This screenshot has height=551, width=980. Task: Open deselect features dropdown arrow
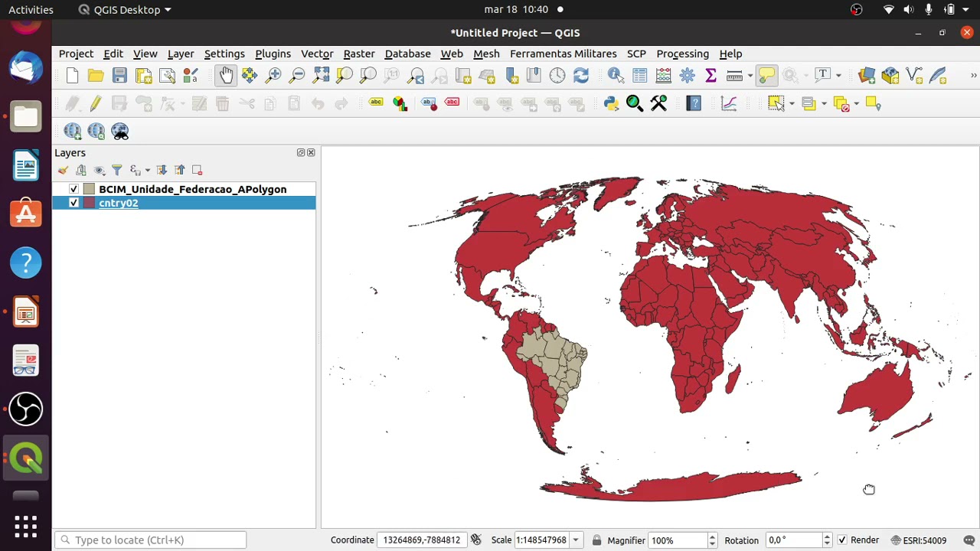[856, 103]
